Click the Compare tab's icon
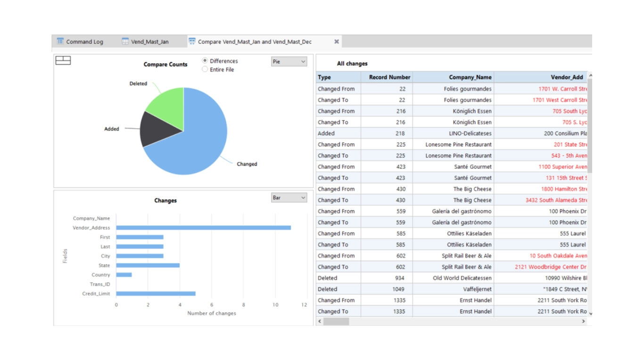This screenshot has width=644, height=362. point(192,41)
